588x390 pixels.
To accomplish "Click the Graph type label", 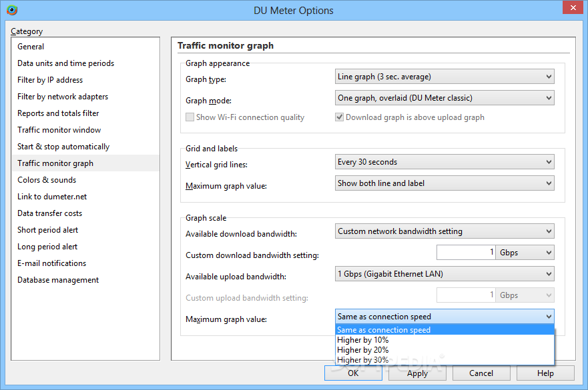I will coord(206,79).
